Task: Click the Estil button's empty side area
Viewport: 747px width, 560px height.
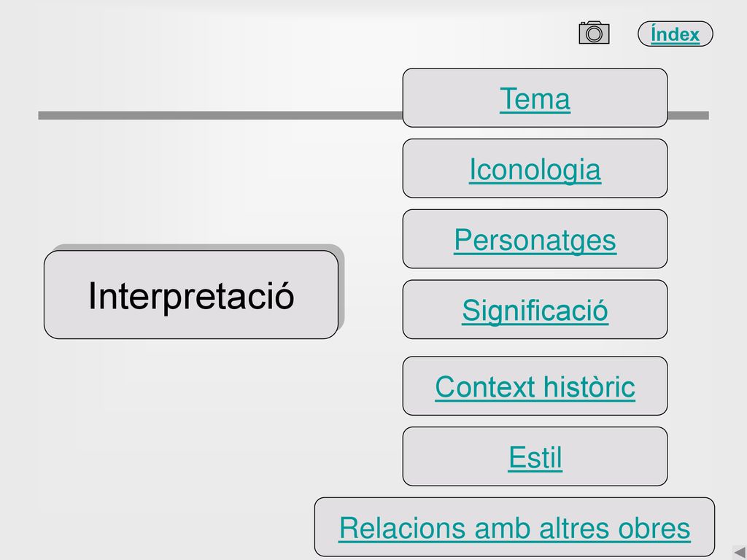Action: [452, 456]
